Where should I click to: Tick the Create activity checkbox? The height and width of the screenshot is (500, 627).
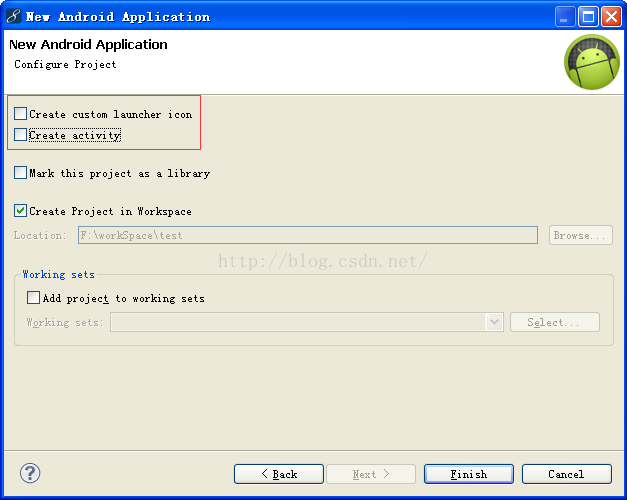coord(20,135)
